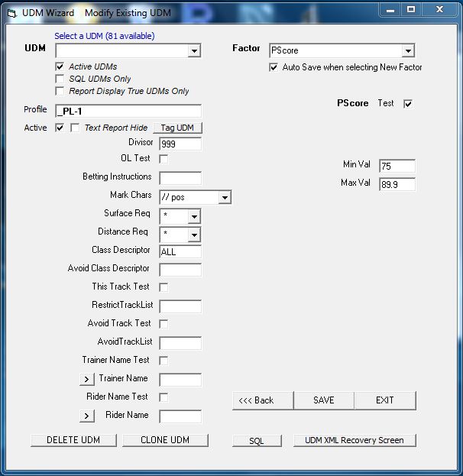Open the SQL button
The height and width of the screenshot is (476, 463).
(x=257, y=441)
